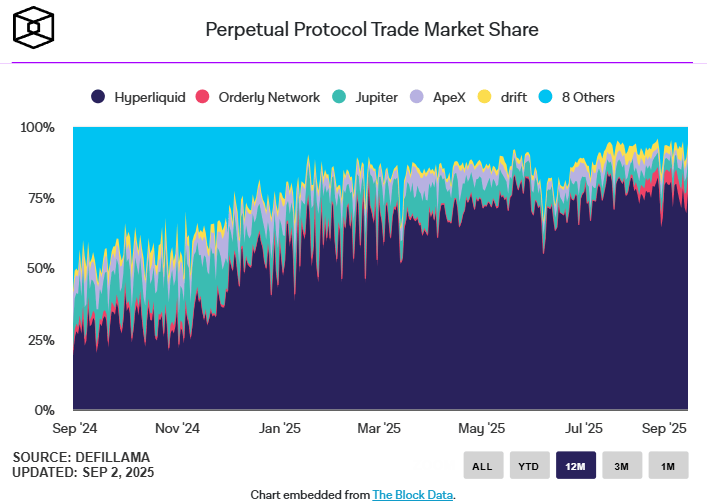Screen dimensions: 707x504
Task: Hide the Jupiter series via its teal dot
Action: click(339, 96)
